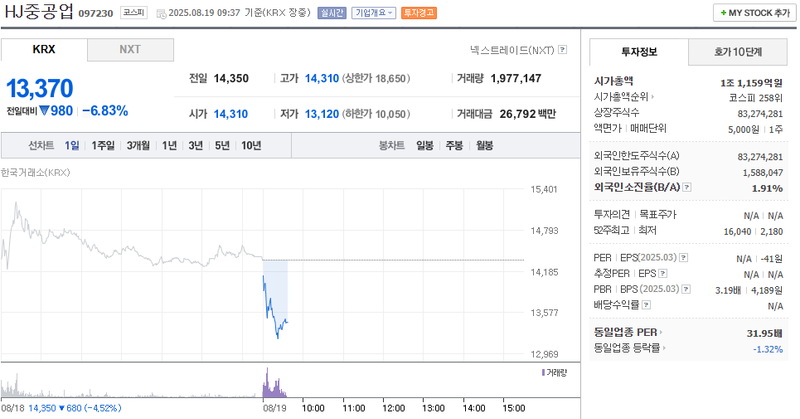Click the 고가 value 14,310
This screenshot has height=419, width=800.
coord(322,79)
